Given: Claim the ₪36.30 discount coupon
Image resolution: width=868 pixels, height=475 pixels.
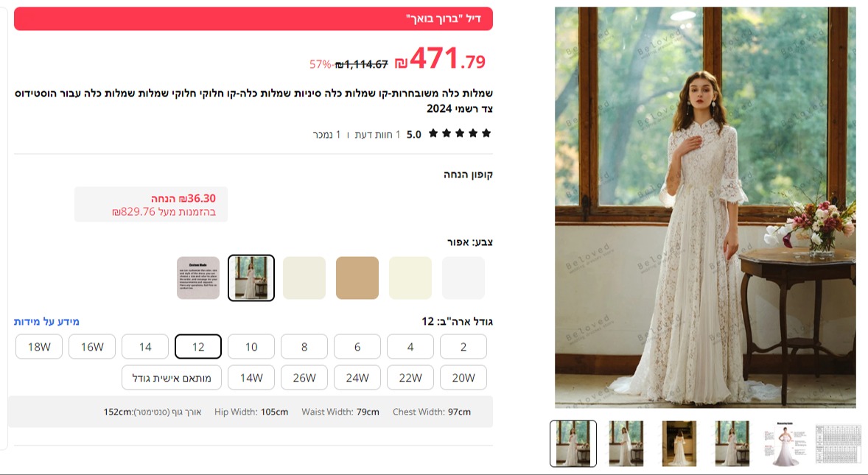Looking at the screenshot, I should 151,205.
